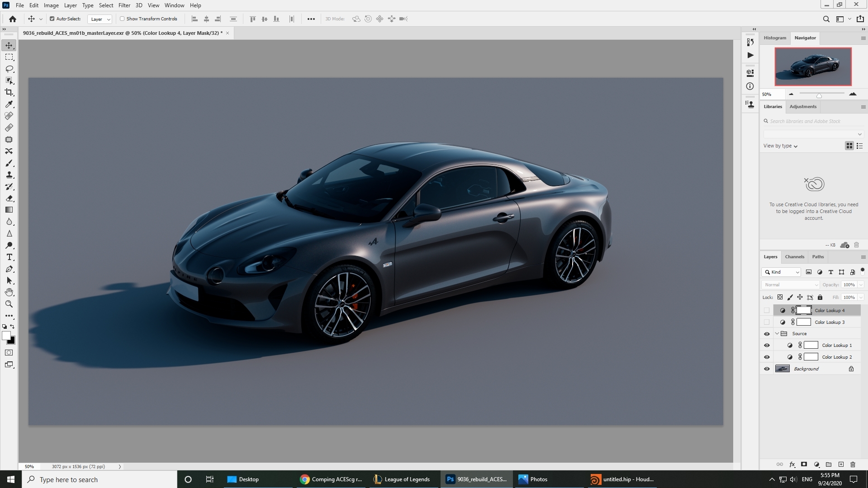The image size is (868, 488).
Task: Click the foreground color swatch
Action: pos(5,336)
